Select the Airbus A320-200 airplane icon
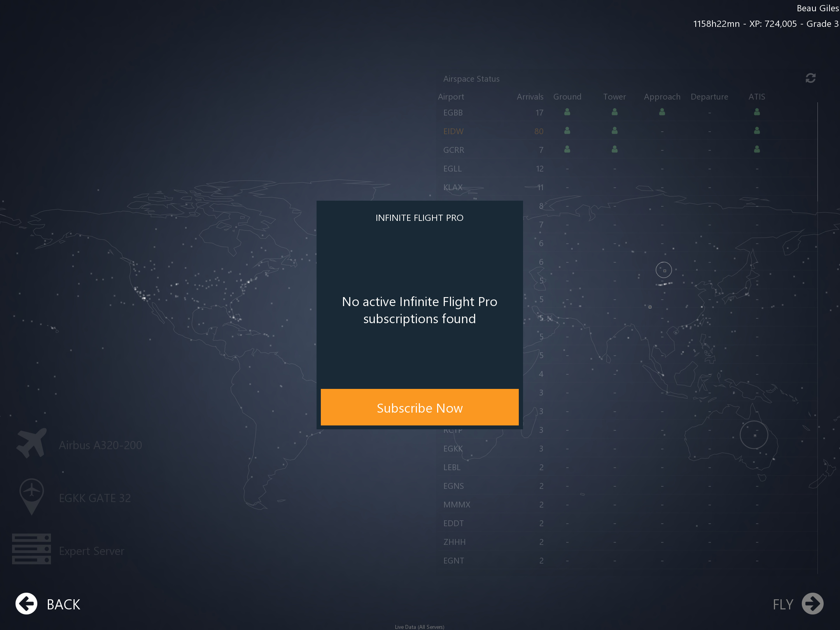This screenshot has height=630, width=840. pyautogui.click(x=31, y=443)
